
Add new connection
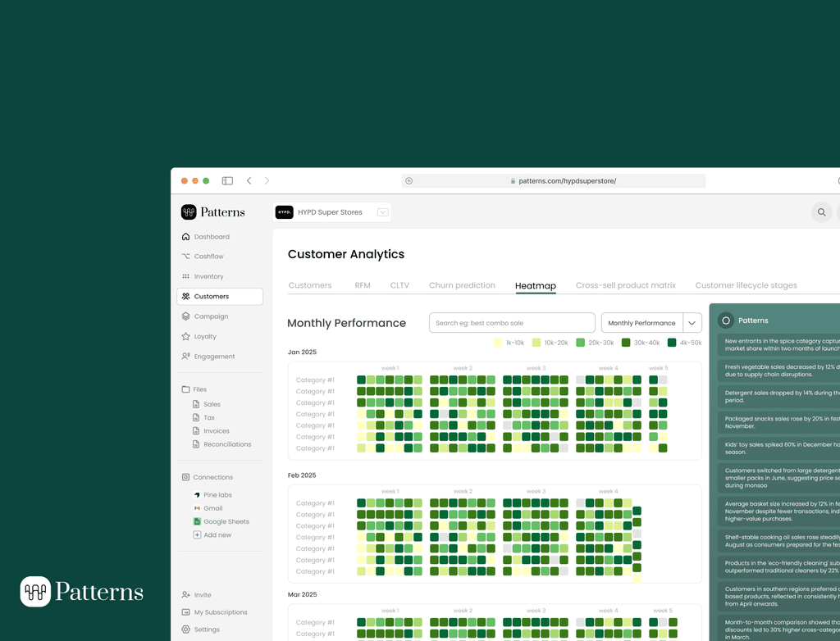(212, 535)
